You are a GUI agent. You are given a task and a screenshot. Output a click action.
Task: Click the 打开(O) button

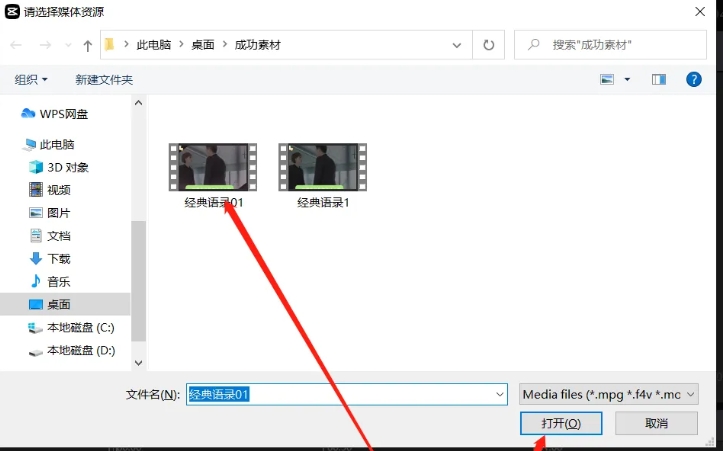[x=561, y=423]
